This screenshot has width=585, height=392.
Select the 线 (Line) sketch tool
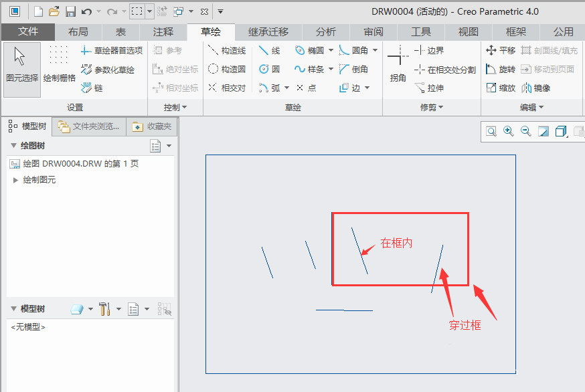(274, 50)
